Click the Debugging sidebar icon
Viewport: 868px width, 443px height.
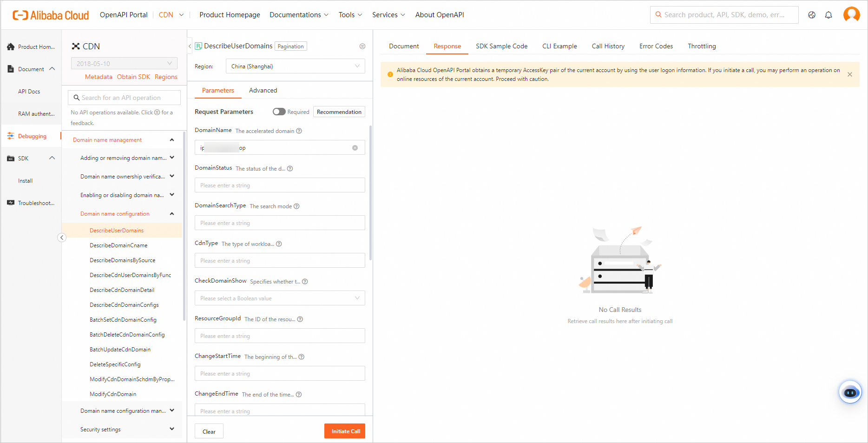(11, 136)
